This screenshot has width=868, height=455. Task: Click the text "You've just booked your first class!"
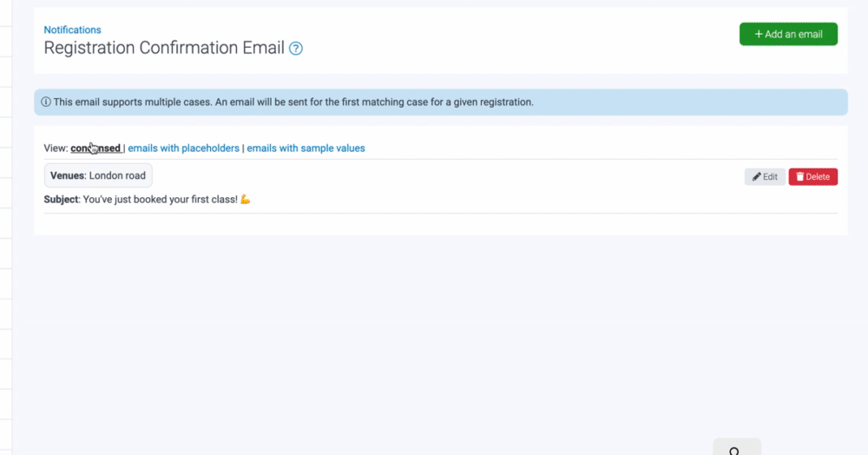pyautogui.click(x=161, y=200)
